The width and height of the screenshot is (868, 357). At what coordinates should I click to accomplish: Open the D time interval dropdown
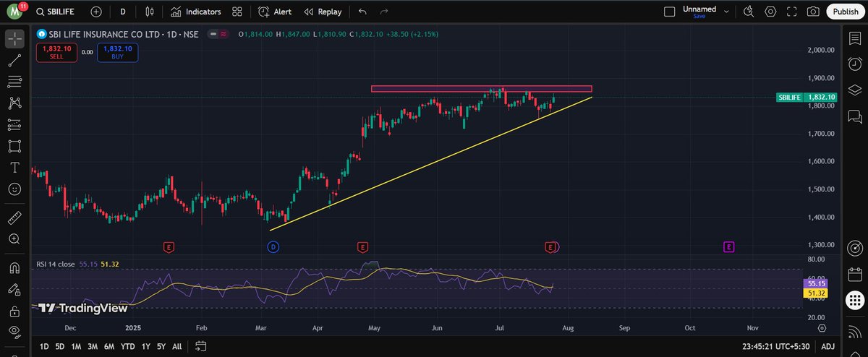tap(123, 12)
